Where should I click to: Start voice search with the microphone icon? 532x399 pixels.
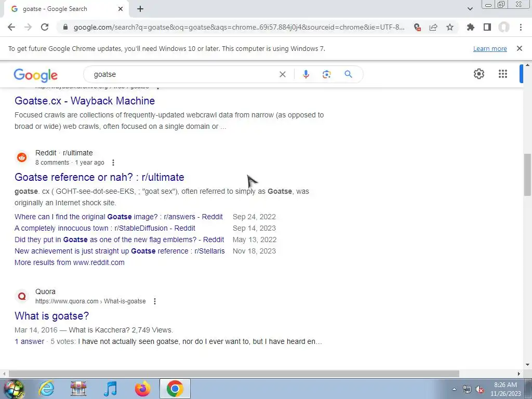pos(305,74)
